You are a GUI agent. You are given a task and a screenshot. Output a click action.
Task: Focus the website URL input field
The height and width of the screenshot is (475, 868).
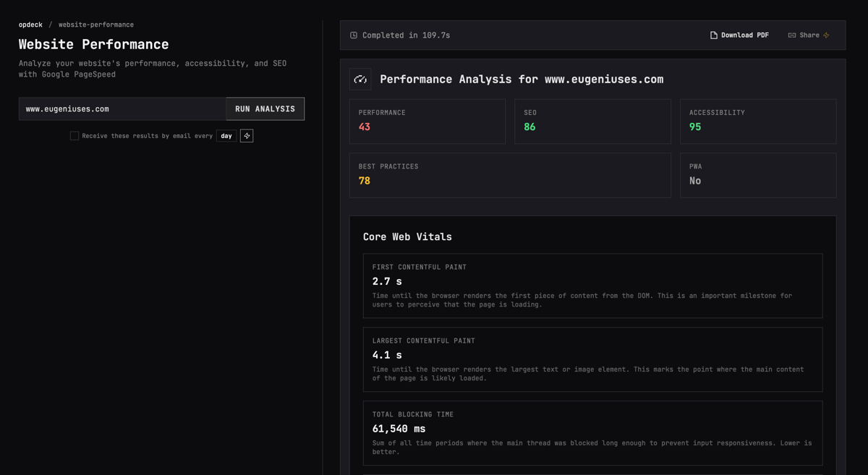pyautogui.click(x=122, y=109)
